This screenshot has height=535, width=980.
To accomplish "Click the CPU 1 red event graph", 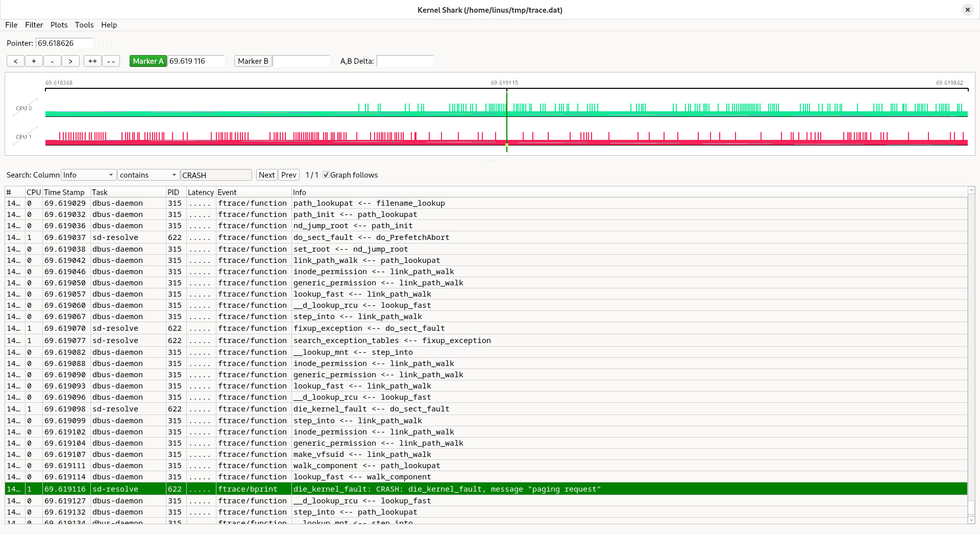I will 506,138.
